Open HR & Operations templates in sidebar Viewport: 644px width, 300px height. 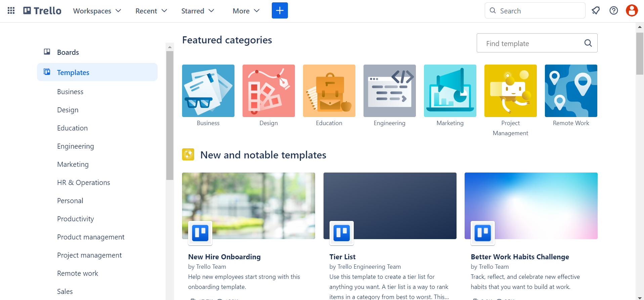(x=84, y=183)
